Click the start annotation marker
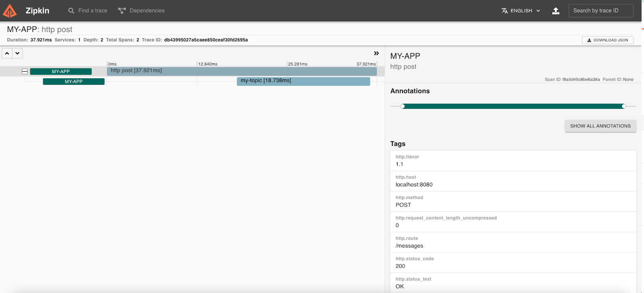Viewport: 644px width, 293px height. 402,106
